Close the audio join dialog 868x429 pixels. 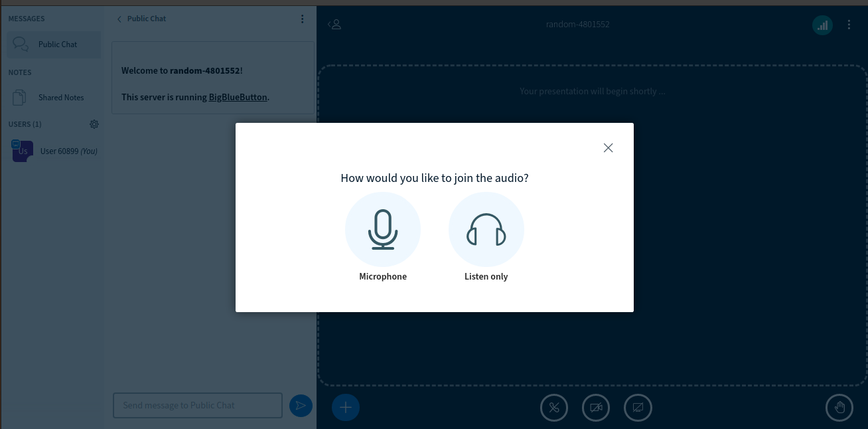pyautogui.click(x=608, y=147)
